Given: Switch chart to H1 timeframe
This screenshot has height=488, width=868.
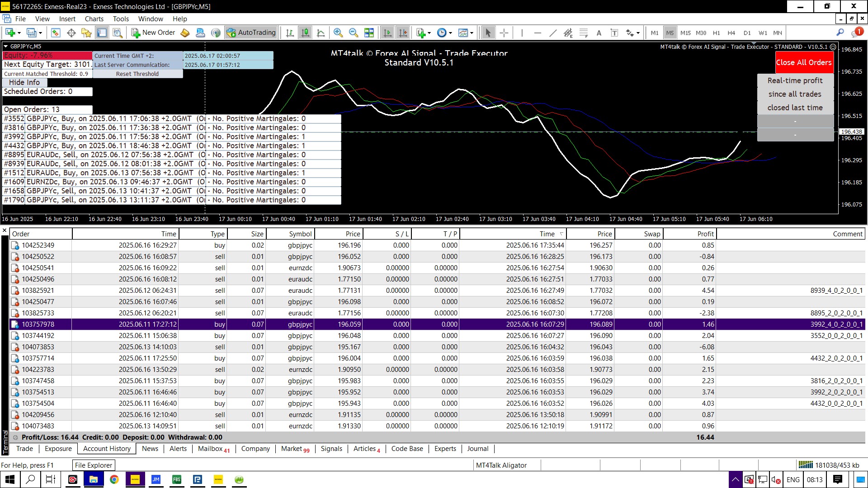Looking at the screenshot, I should pyautogui.click(x=716, y=33).
